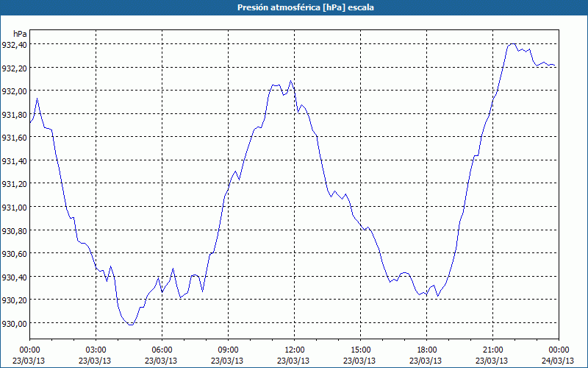Click the 931,00 y-axis value
The width and height of the screenshot is (588, 368).
(14, 208)
